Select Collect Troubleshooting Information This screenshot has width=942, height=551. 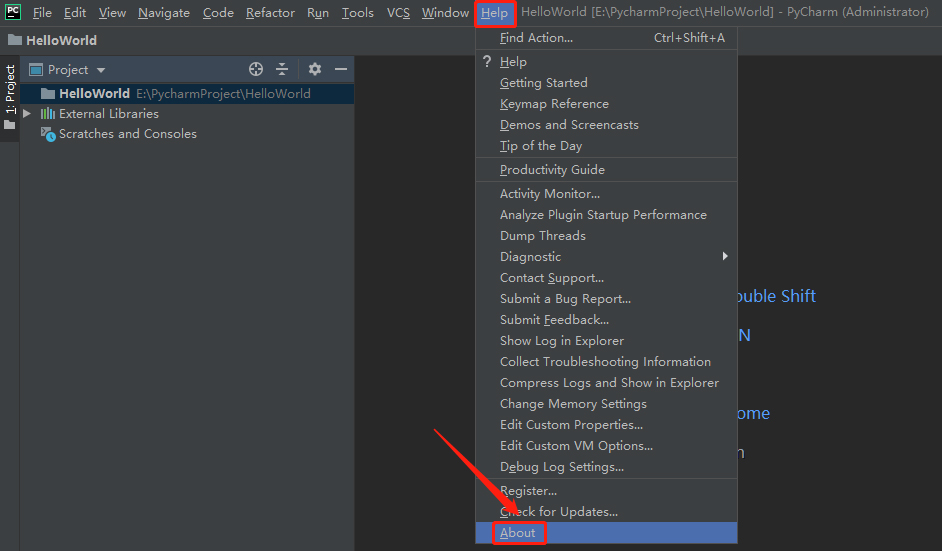click(606, 362)
